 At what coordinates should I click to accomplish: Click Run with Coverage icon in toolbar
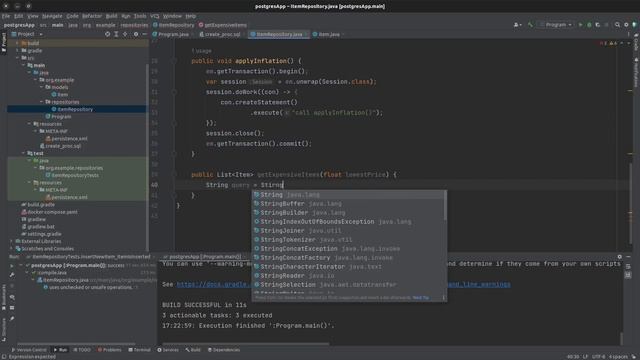598,25
